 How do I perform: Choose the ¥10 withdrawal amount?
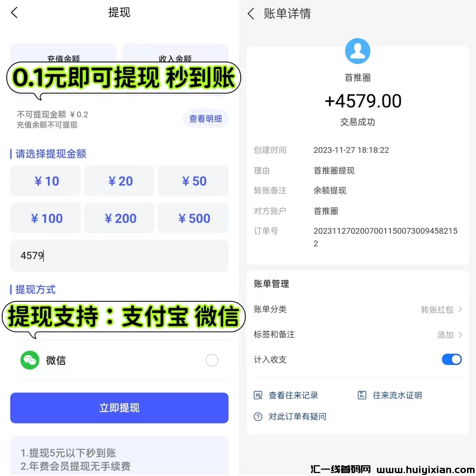point(46,181)
